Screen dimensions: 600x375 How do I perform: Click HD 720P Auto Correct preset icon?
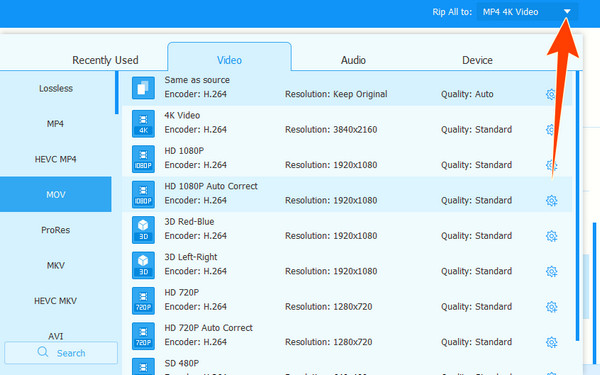pos(143,336)
